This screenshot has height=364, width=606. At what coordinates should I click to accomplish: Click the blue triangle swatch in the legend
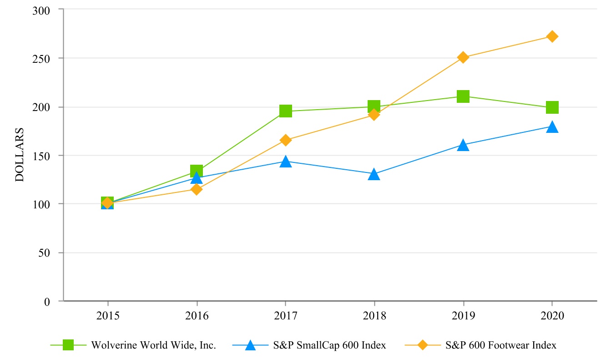point(250,345)
